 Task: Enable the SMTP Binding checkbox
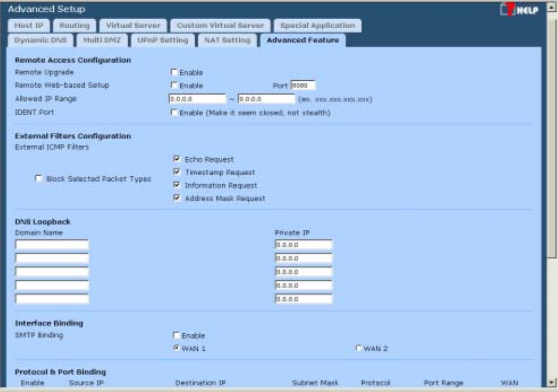click(176, 335)
